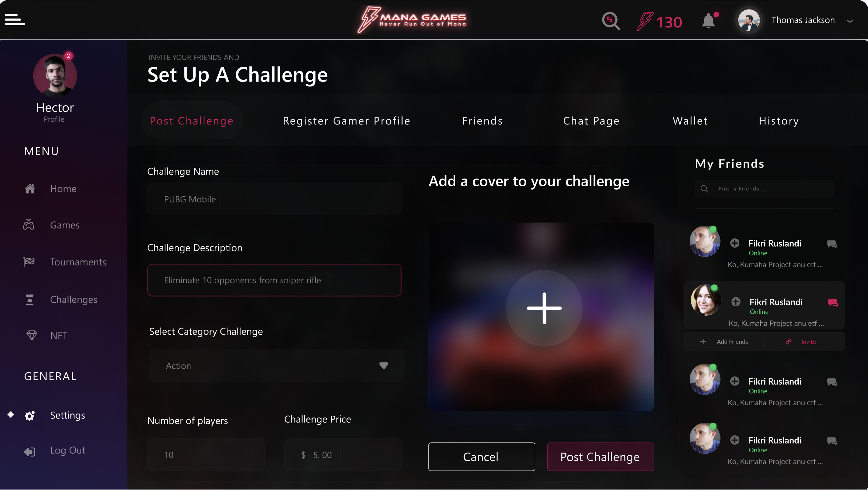Image resolution: width=868 pixels, height=492 pixels.
Task: Expand the Action category dropdown arrow
Action: coord(383,366)
